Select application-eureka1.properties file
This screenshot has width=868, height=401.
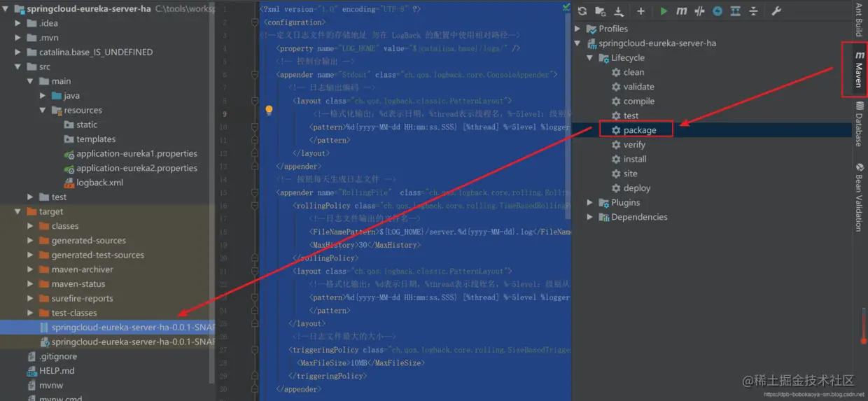(x=130, y=154)
